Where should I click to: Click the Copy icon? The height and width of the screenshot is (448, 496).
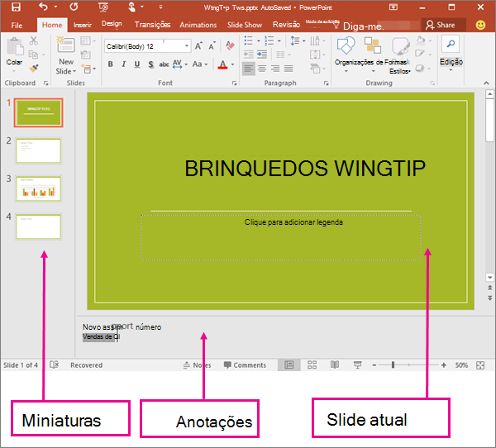tap(33, 55)
